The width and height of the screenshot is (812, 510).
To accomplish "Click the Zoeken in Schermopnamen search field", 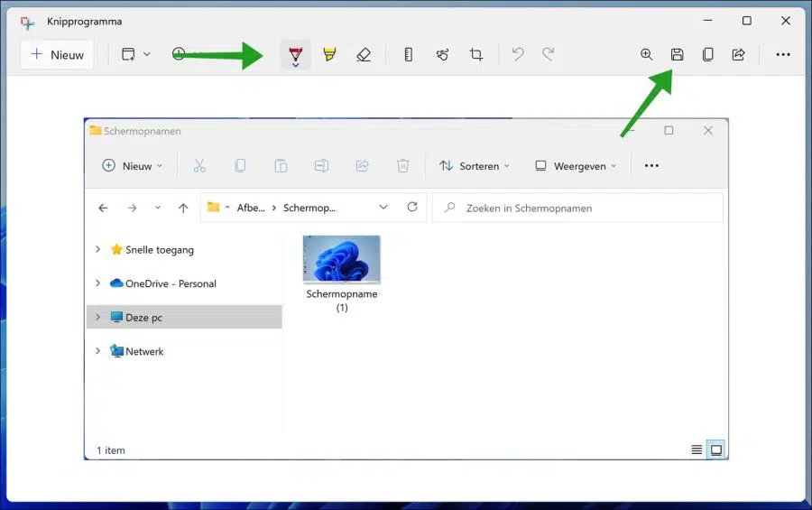I will coord(577,208).
